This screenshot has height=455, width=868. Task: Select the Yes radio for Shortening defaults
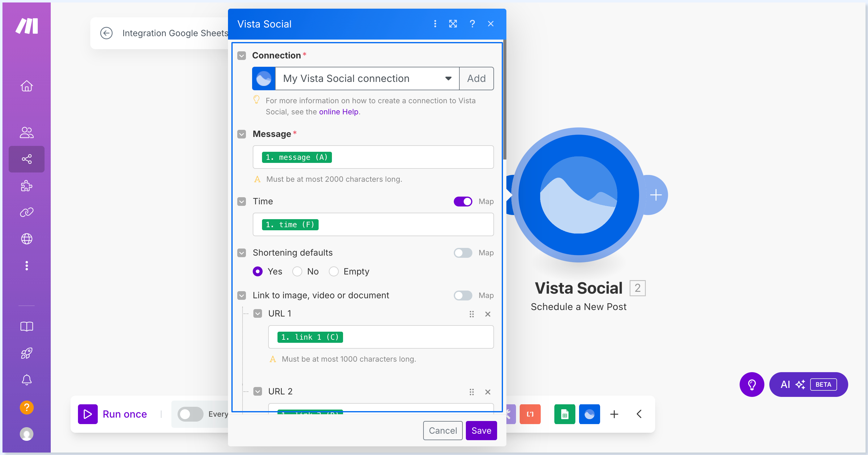(257, 271)
